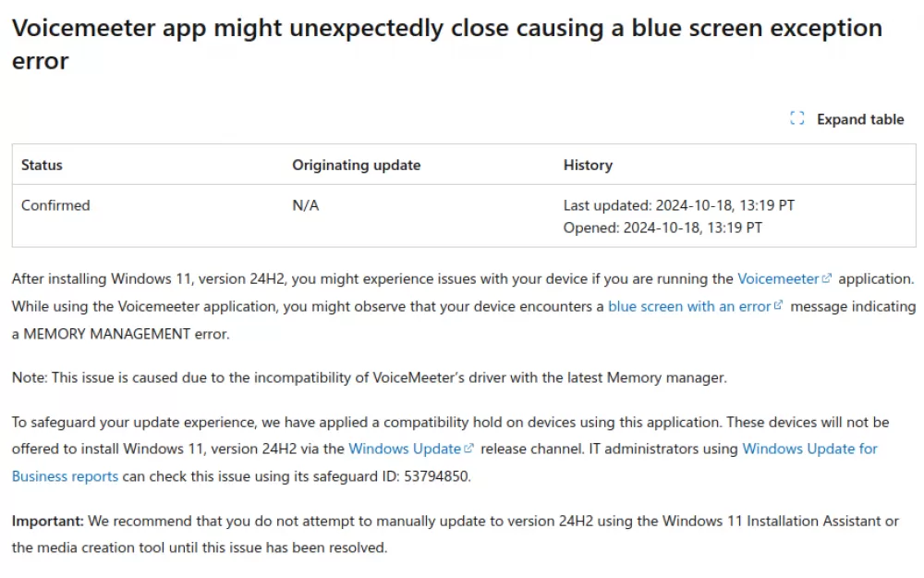Image resolution: width=924 pixels, height=578 pixels.
Task: Click the Status column header
Action: pos(43,165)
